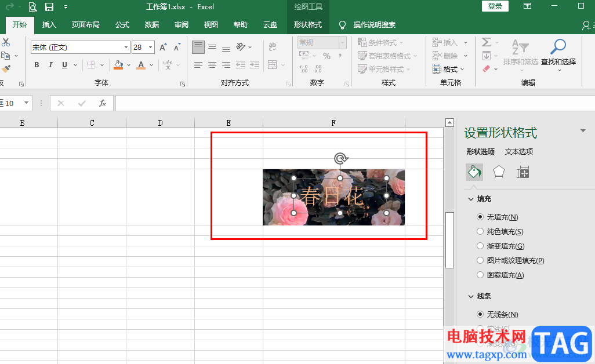Click the Cut scissors icon
This screenshot has height=364, width=595.
click(x=6, y=42)
